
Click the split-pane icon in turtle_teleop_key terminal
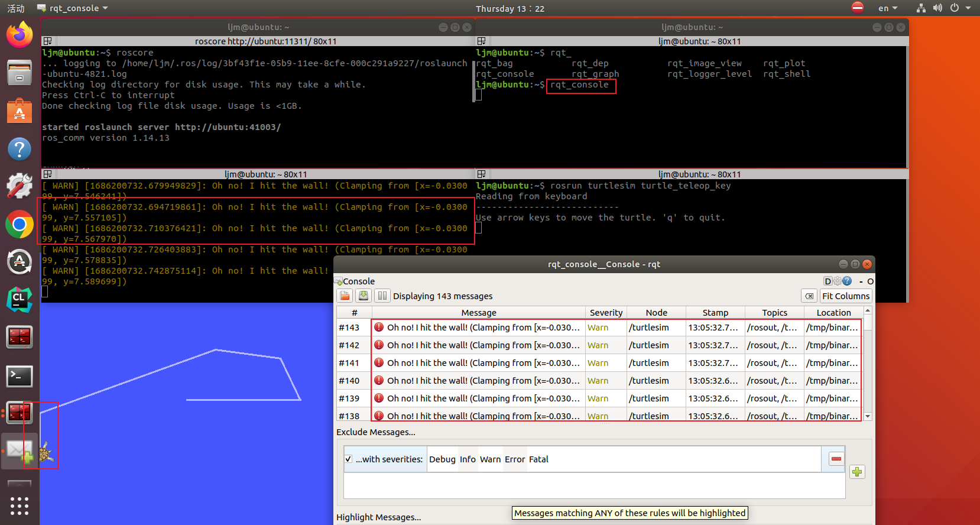tap(482, 174)
